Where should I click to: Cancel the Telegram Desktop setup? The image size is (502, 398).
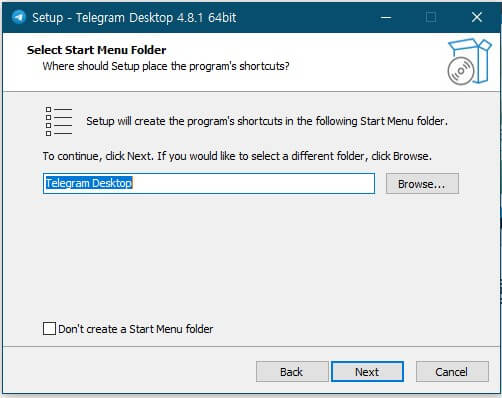pyautogui.click(x=452, y=372)
